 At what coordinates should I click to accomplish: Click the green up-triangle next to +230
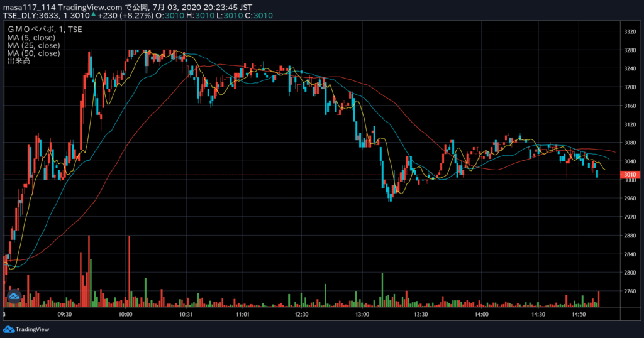(93, 14)
